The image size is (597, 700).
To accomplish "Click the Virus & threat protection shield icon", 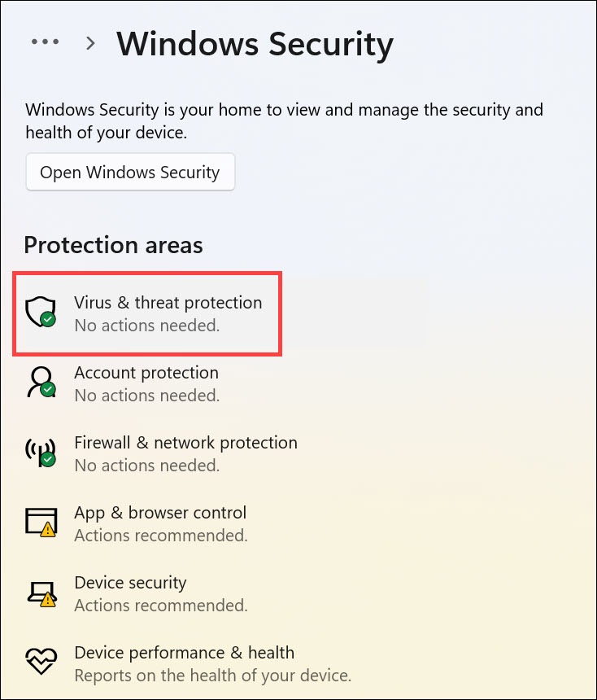I will point(40,313).
